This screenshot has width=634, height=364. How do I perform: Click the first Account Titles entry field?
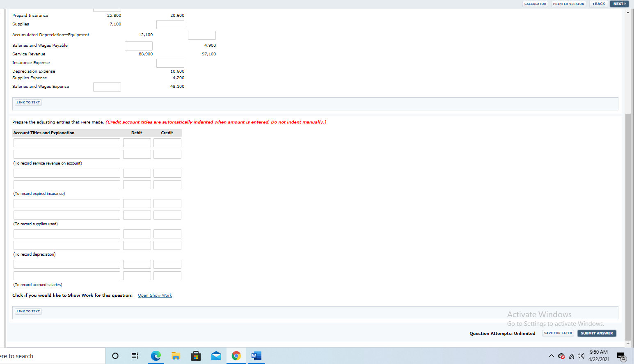click(66, 142)
